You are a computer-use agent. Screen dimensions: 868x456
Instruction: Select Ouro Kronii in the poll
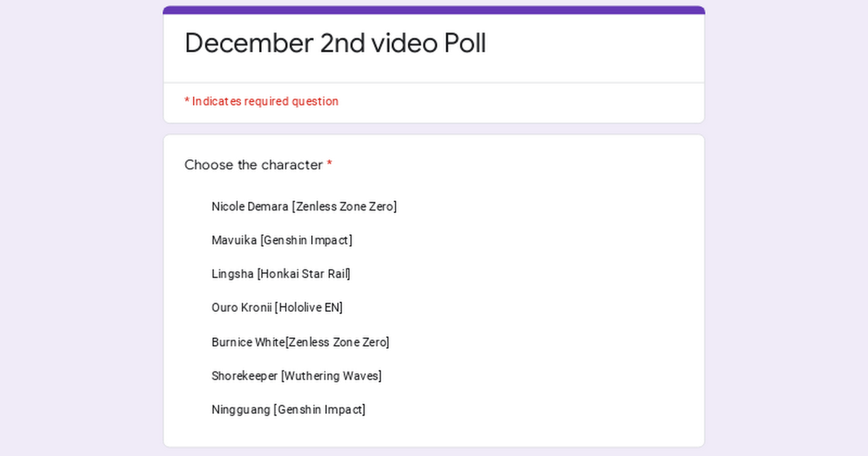(x=277, y=308)
